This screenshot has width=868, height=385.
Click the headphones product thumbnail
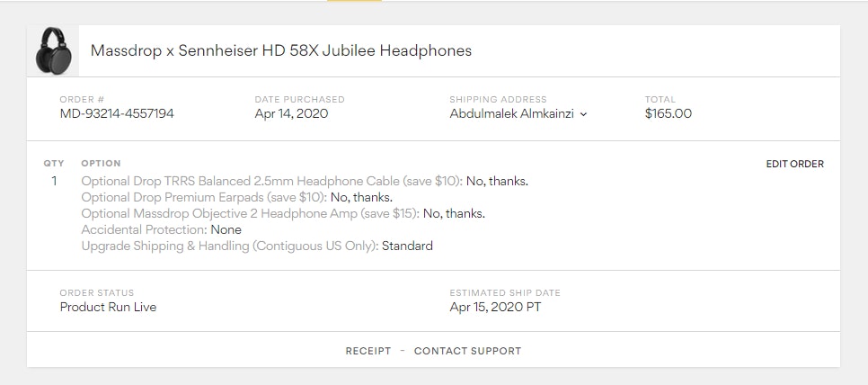tap(53, 50)
